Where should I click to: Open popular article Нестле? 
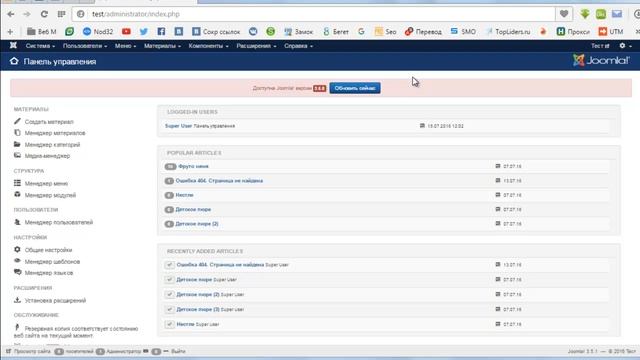184,195
